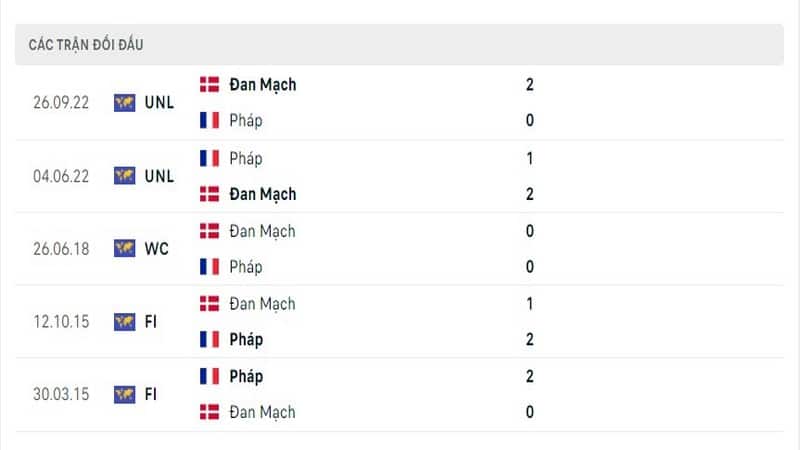Viewport: 800px width, 450px height.
Task: Click world map icon beside WC competition
Action: [x=124, y=249]
